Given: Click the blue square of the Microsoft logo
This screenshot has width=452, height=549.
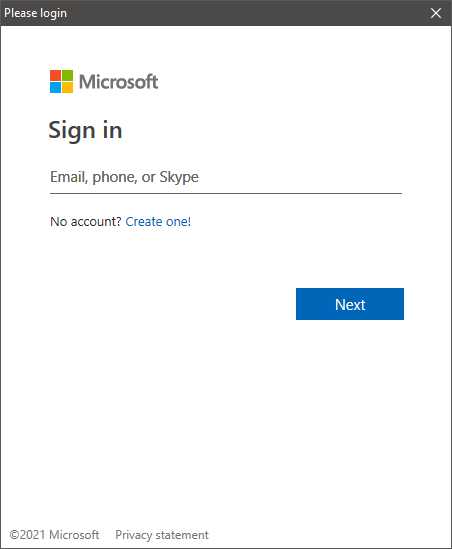Looking at the screenshot, I should 55,88.
